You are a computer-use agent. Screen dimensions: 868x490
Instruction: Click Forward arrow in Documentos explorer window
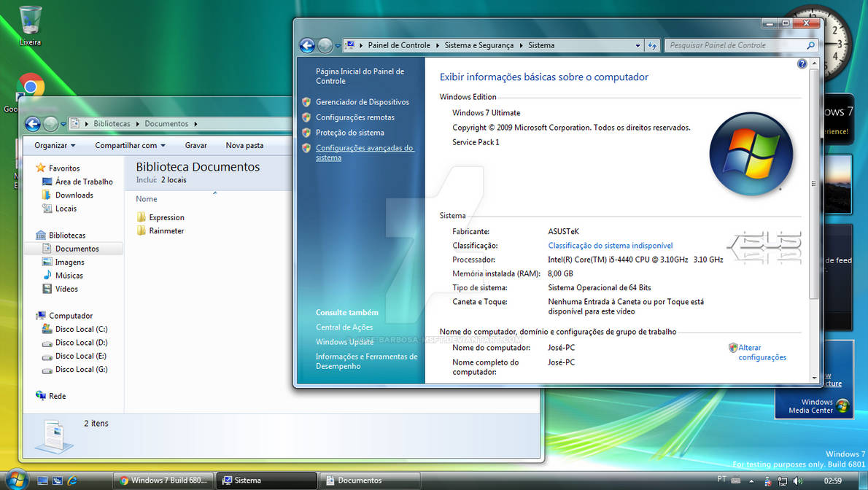[50, 124]
